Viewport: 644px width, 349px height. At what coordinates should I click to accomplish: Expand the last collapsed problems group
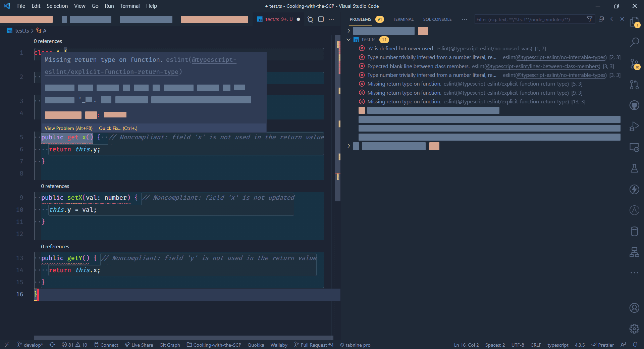348,146
